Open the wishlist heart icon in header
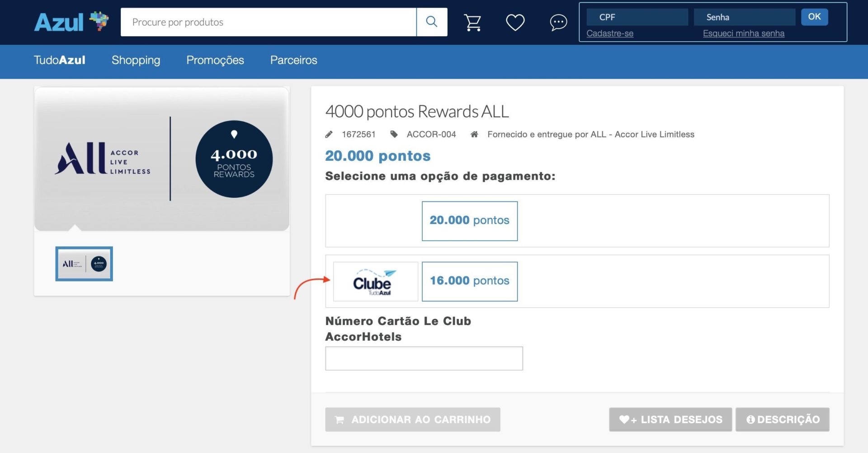This screenshot has height=453, width=868. coord(515,22)
